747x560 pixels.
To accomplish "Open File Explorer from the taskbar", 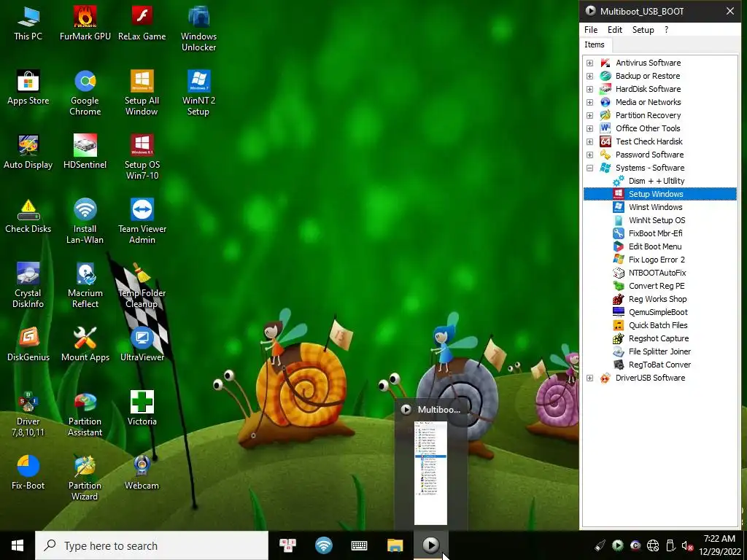I will [395, 545].
